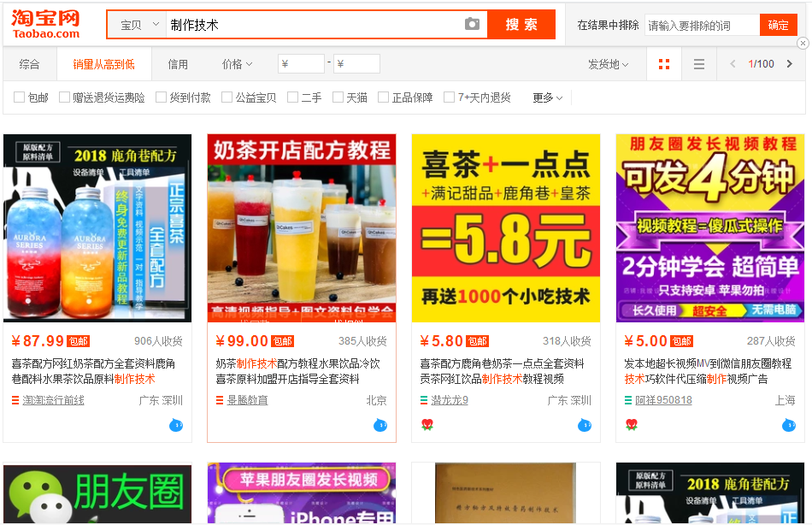The width and height of the screenshot is (812, 525).
Task: Tick the 公益宝贝 checkbox
Action: (227, 97)
